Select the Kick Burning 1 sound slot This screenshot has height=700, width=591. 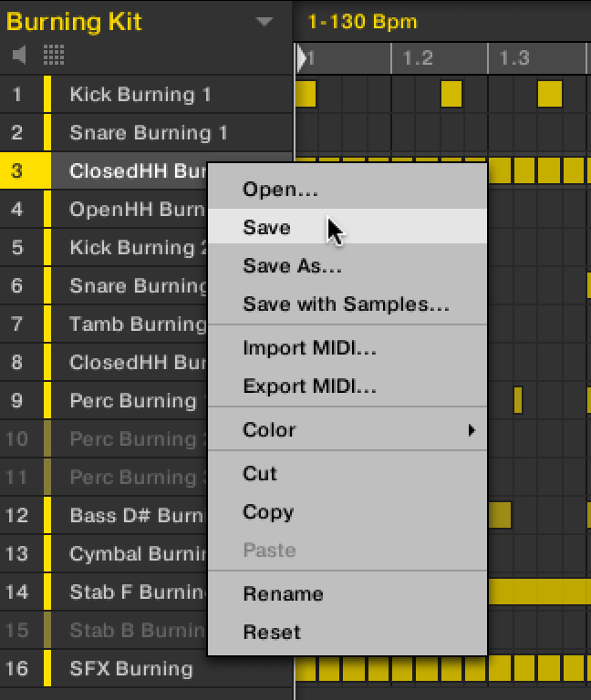[140, 95]
